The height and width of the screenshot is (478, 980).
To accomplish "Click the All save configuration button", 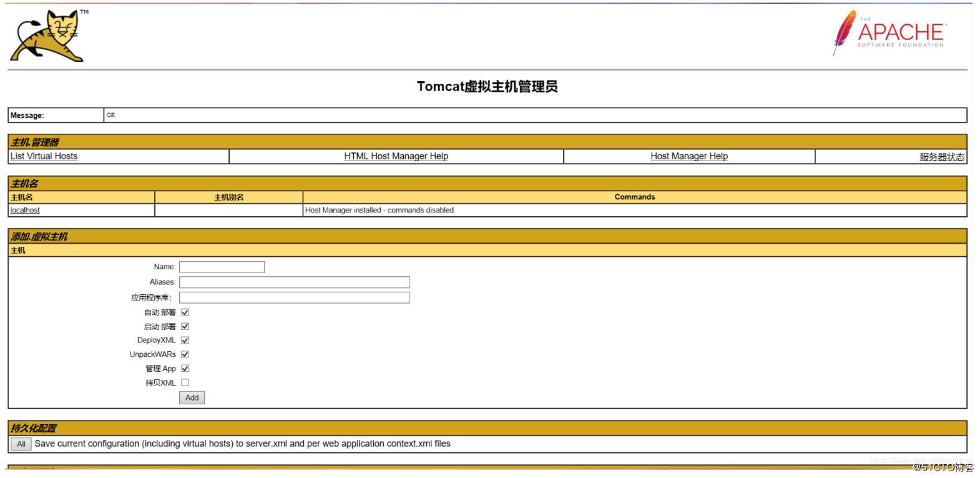I will (21, 444).
